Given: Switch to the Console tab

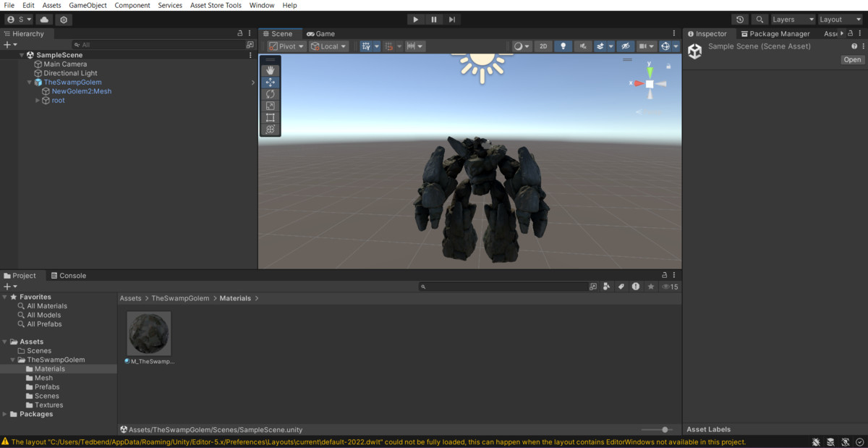Looking at the screenshot, I should (x=68, y=275).
